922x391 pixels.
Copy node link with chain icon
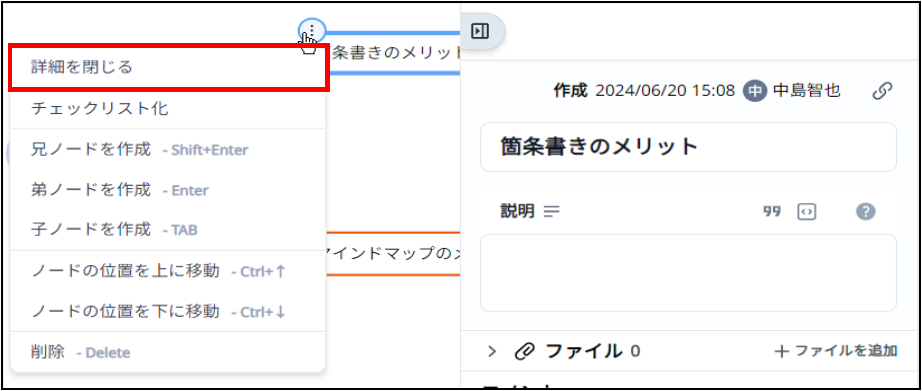pos(882,91)
